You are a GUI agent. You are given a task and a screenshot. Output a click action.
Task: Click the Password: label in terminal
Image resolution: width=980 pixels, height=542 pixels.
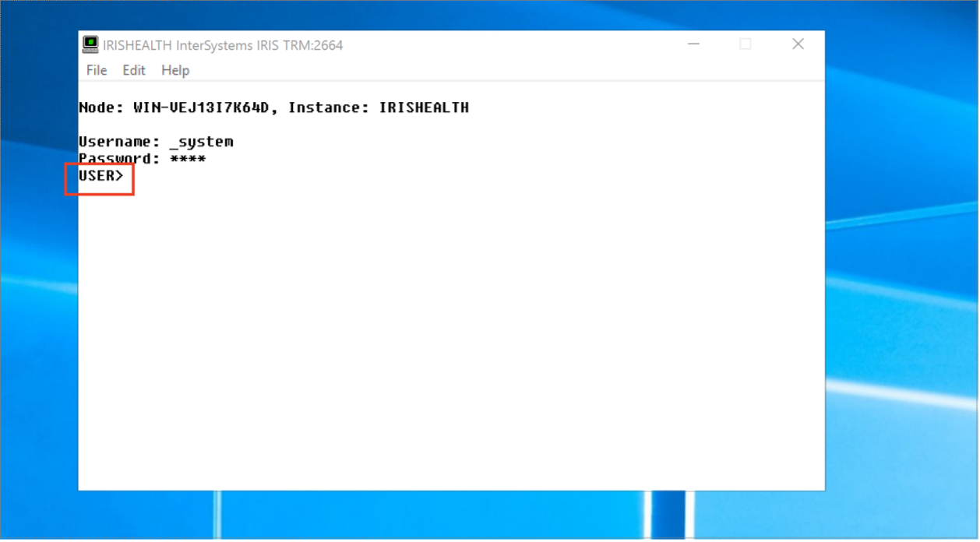pos(119,160)
